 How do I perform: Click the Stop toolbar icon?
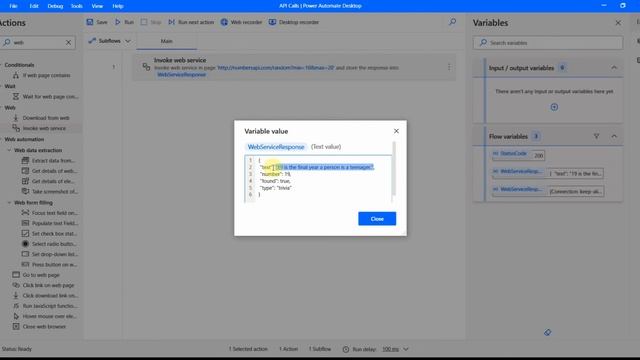click(x=144, y=22)
